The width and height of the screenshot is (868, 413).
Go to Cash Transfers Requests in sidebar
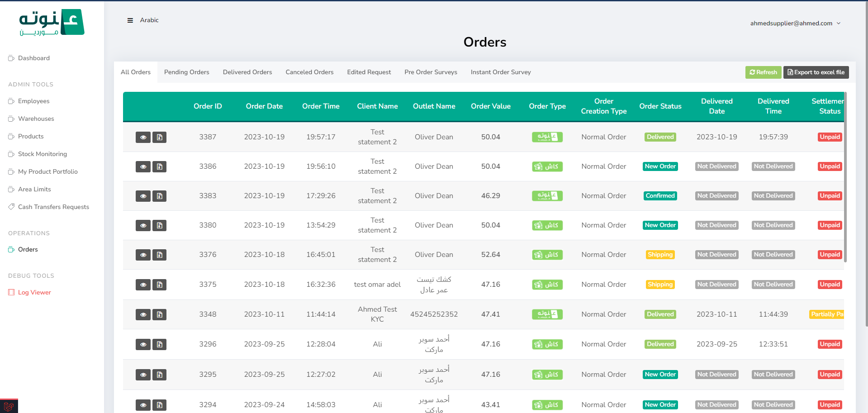[53, 207]
